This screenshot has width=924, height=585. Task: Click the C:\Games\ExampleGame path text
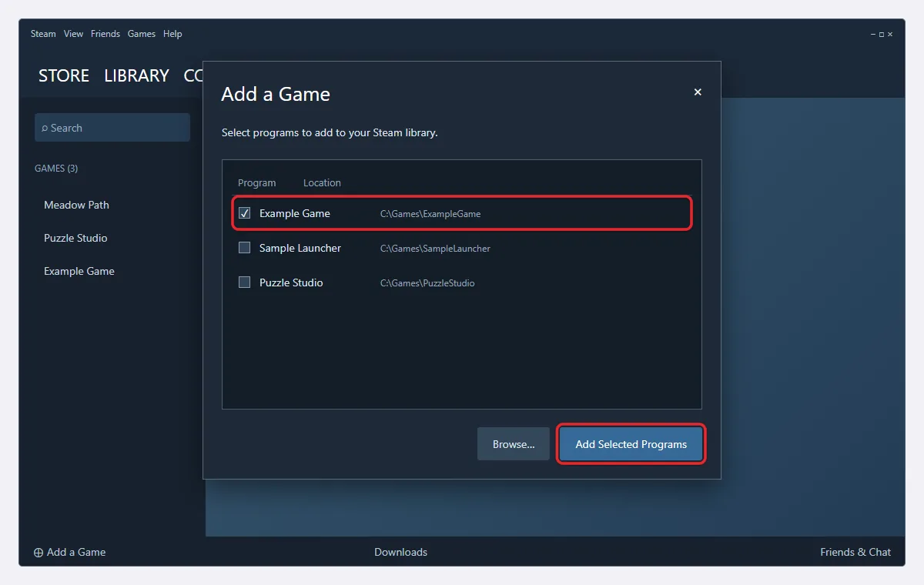point(430,214)
